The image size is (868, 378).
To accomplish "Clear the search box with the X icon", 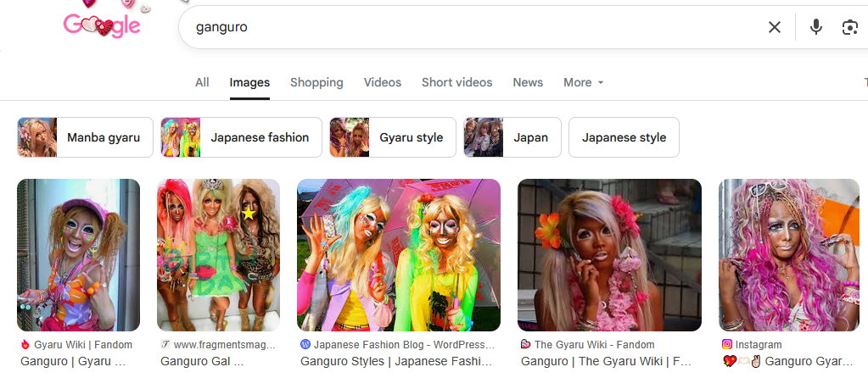I will point(774,27).
